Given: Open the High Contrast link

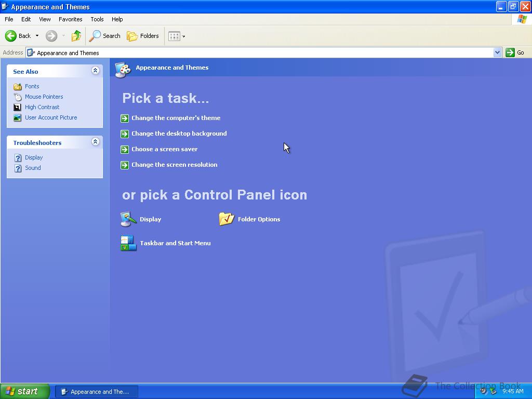Looking at the screenshot, I should click(x=42, y=107).
